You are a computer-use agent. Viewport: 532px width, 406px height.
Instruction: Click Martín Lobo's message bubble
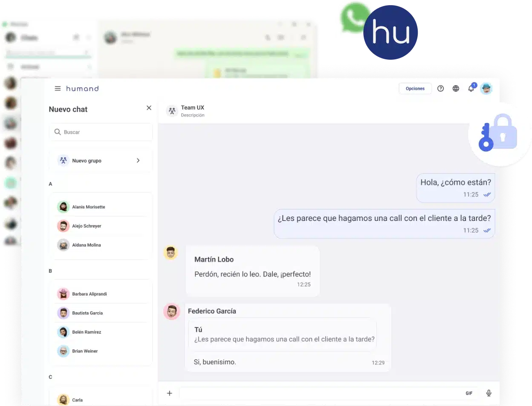(252, 271)
